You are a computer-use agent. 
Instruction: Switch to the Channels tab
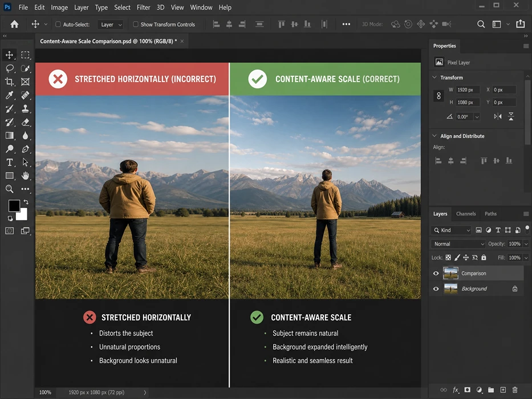click(466, 214)
